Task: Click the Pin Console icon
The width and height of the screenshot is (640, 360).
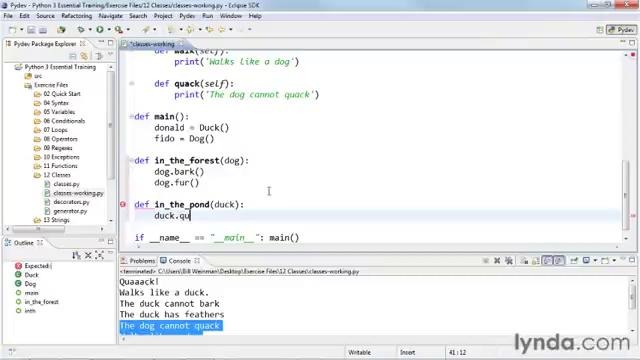Action: coord(574,260)
